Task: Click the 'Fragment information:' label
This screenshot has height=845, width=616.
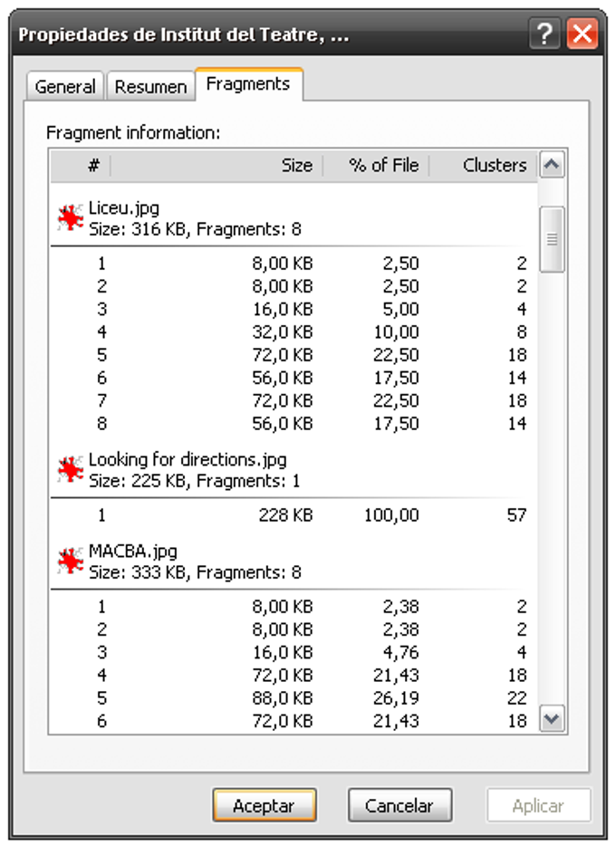Action: click(133, 132)
